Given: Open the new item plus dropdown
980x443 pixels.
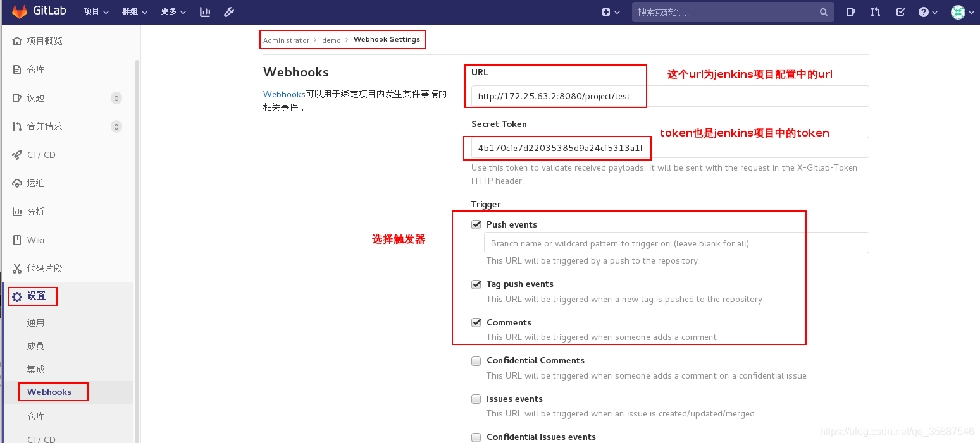Looking at the screenshot, I should pyautogui.click(x=611, y=11).
